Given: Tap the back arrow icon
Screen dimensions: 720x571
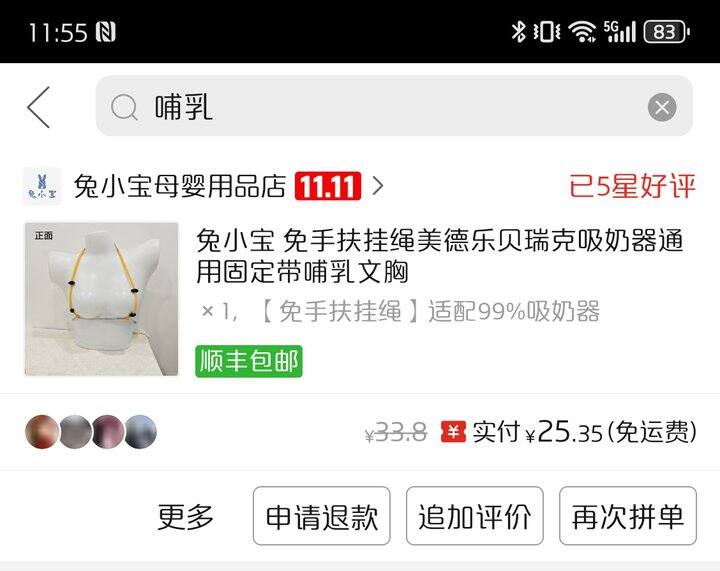Looking at the screenshot, I should click(39, 107).
